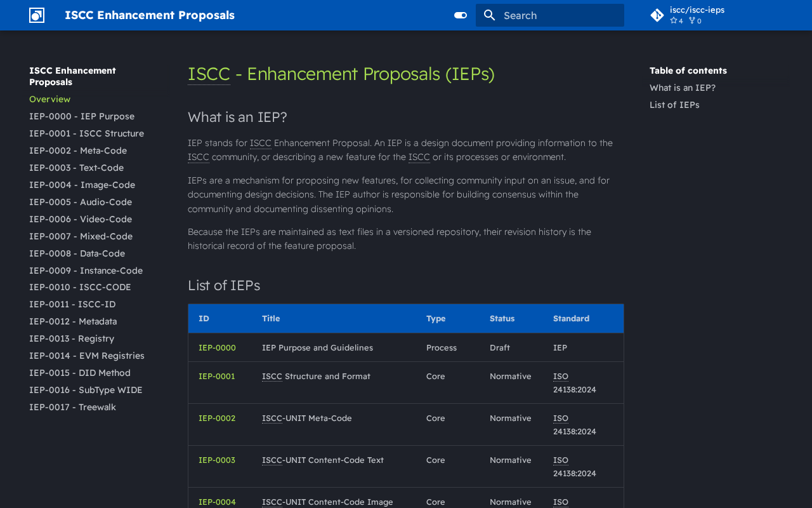
Task: Open IEP-0000 link in the table
Action: coord(217,347)
